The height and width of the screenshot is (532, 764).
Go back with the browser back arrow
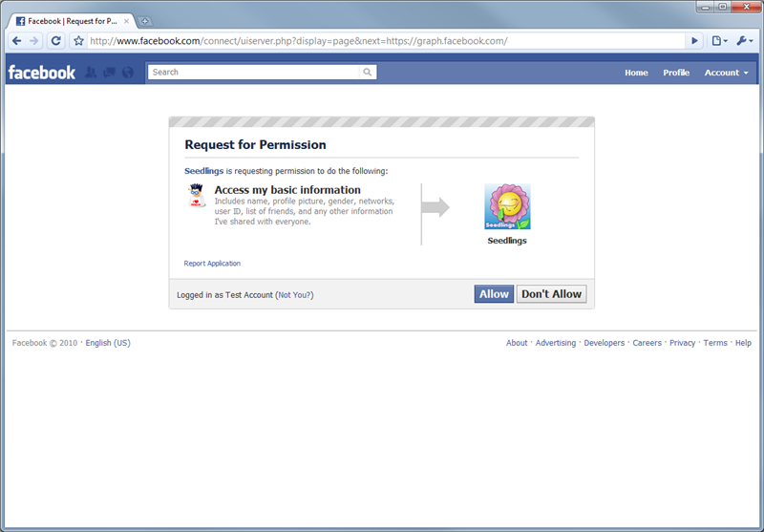pyautogui.click(x=16, y=41)
